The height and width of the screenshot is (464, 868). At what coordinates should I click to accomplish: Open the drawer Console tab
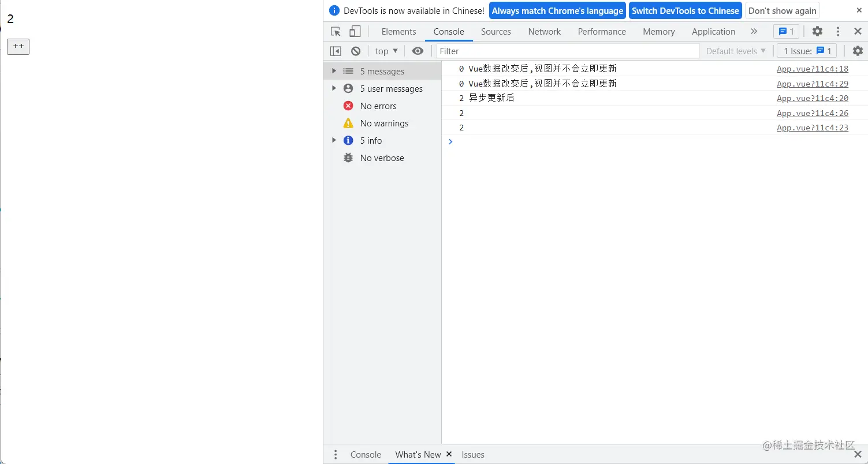click(366, 455)
